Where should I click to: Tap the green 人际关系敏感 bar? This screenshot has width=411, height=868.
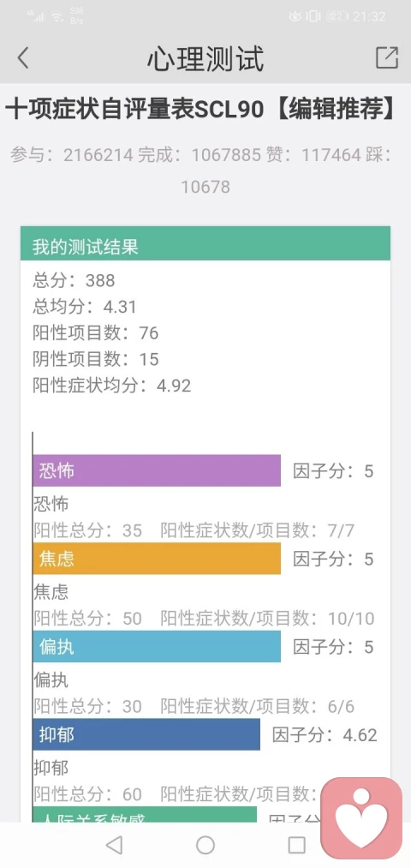145,814
